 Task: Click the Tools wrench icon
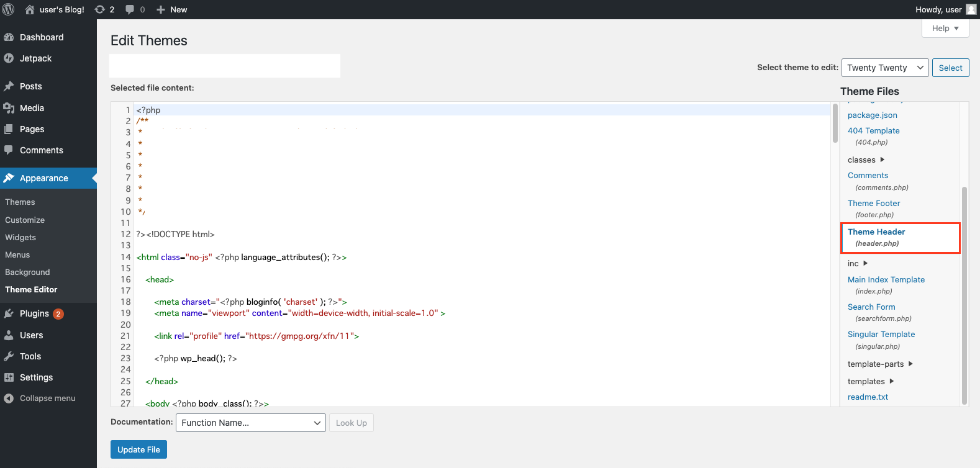9,356
